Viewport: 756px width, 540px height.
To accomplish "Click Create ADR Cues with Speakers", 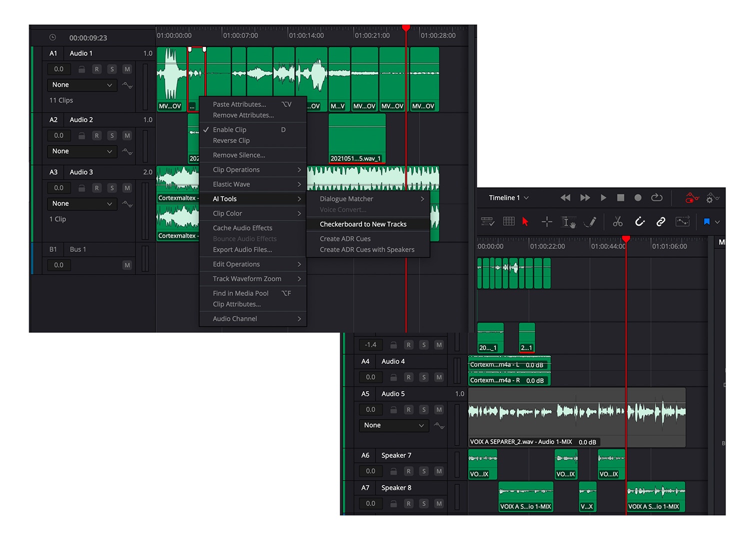I will click(367, 249).
